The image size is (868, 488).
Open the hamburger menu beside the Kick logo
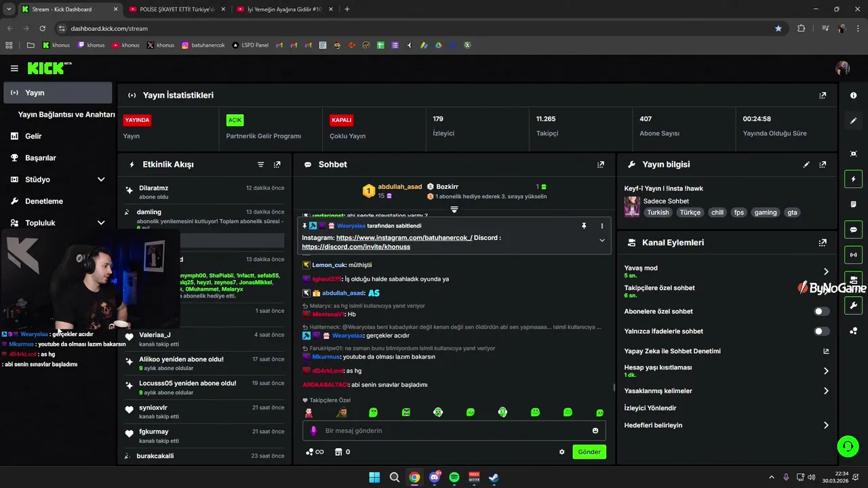pos(14,68)
